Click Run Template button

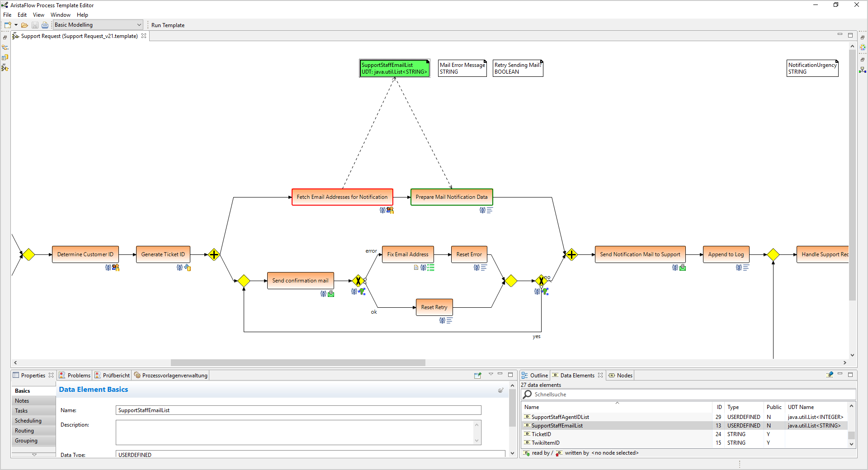click(168, 25)
